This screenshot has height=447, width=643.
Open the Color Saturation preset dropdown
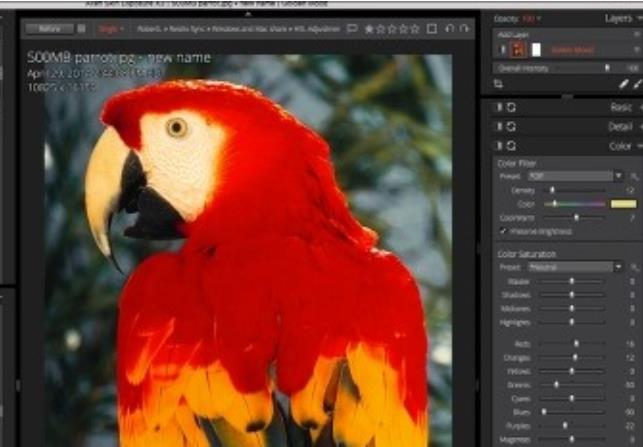(x=575, y=267)
